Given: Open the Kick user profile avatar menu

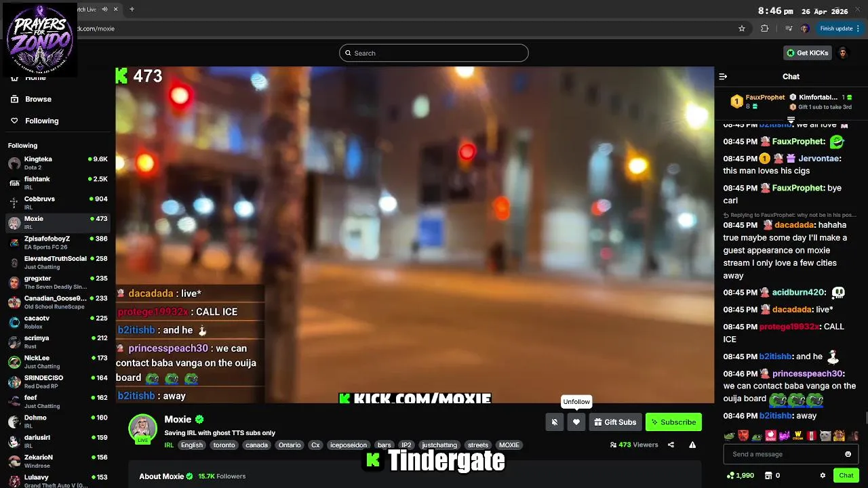Looking at the screenshot, I should (x=843, y=53).
